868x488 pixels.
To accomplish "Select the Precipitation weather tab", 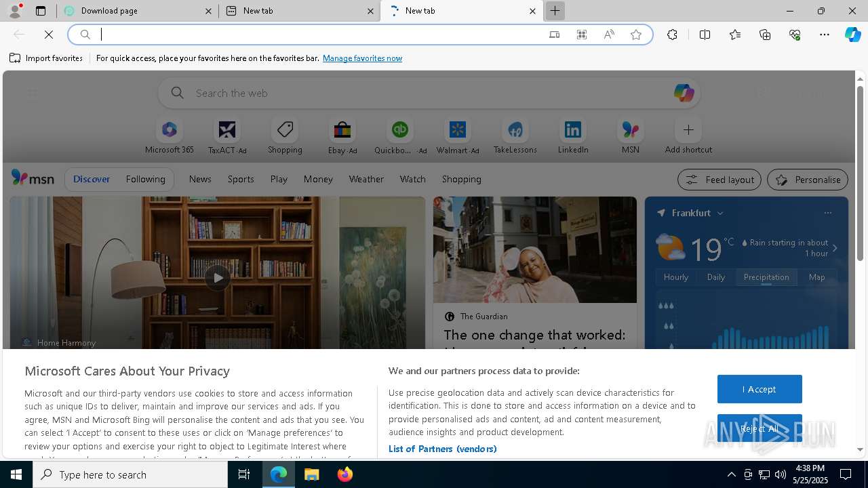I will (766, 277).
